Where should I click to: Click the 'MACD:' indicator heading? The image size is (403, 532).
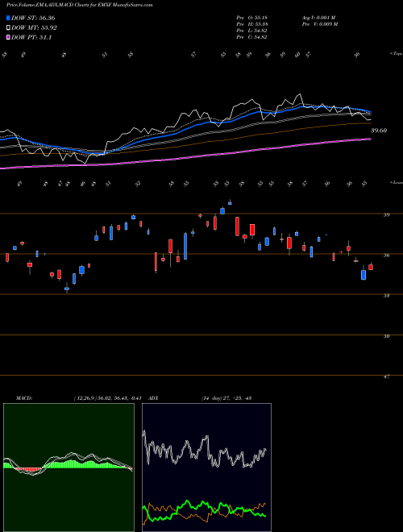(23, 398)
